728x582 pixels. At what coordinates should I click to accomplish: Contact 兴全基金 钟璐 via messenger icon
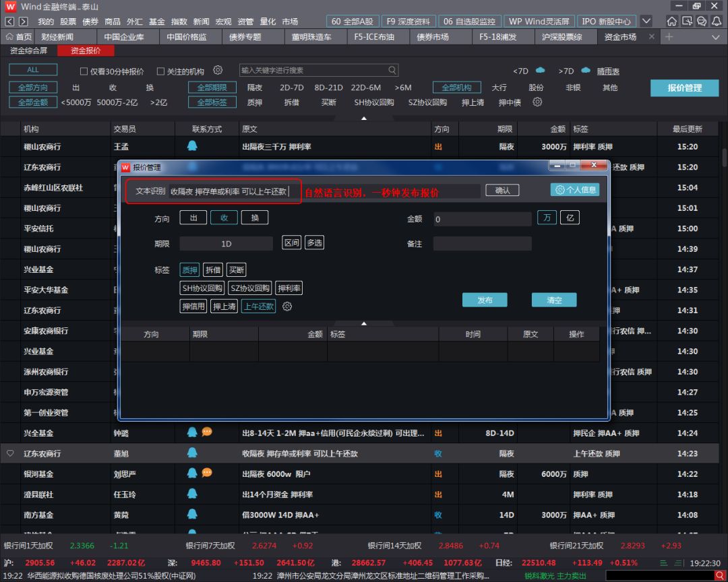click(191, 432)
